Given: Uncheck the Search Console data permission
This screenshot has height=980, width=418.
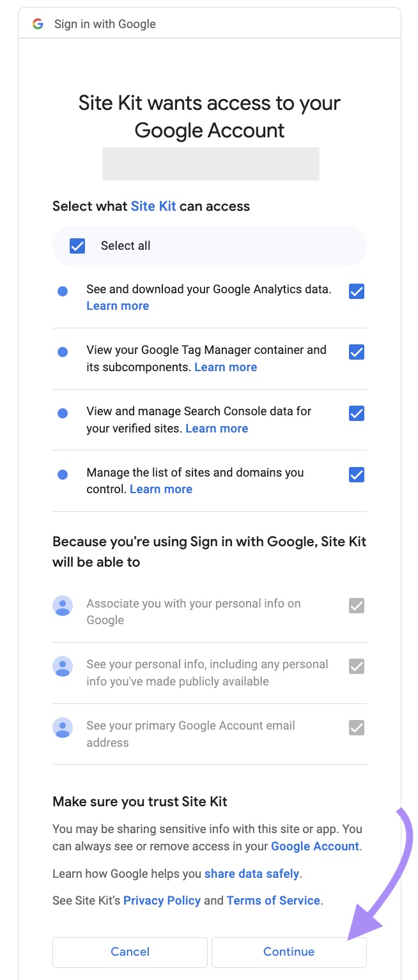Looking at the screenshot, I should click(x=356, y=413).
